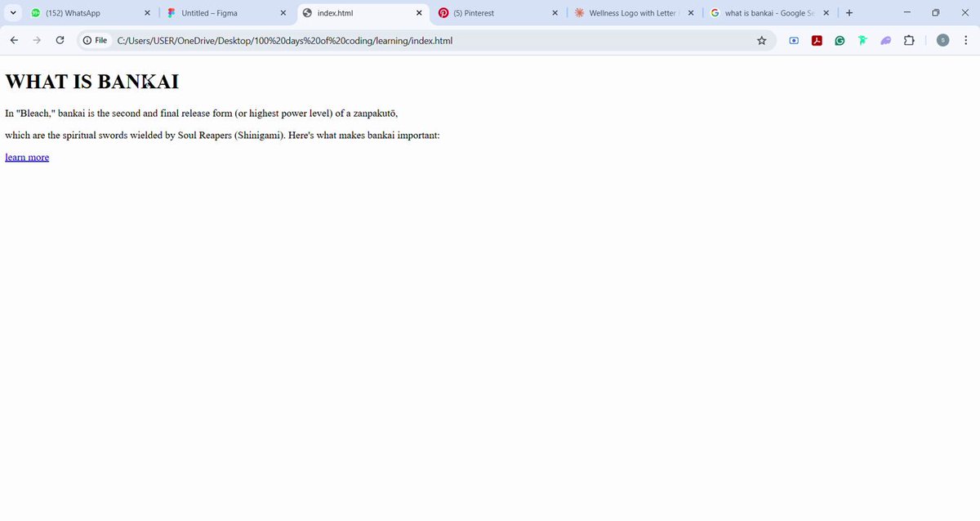
Task: Open the Adobe Acrobat extension
Action: [x=817, y=40]
